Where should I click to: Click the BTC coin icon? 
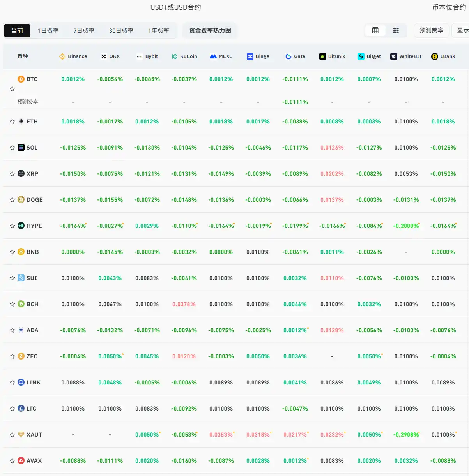21,79
